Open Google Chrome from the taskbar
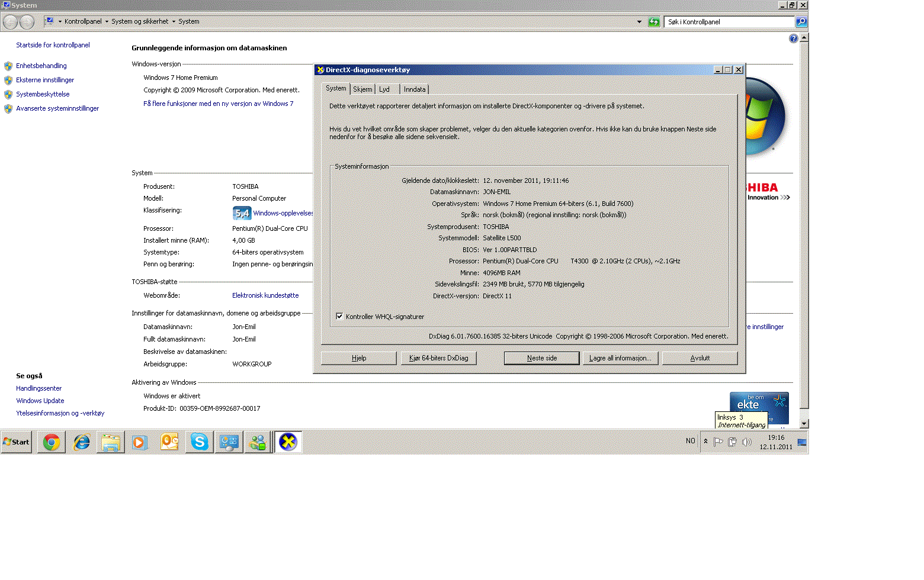Image resolution: width=924 pixels, height=580 pixels. tap(52, 442)
